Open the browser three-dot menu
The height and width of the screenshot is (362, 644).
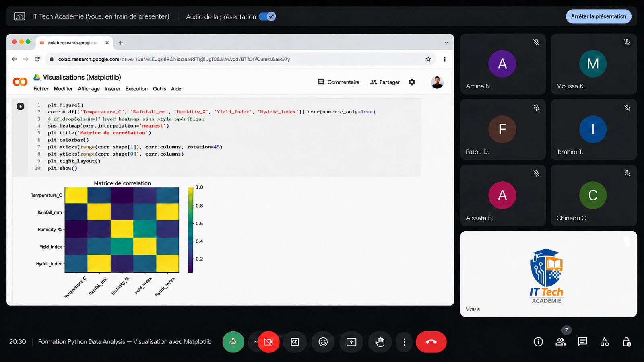click(445, 59)
